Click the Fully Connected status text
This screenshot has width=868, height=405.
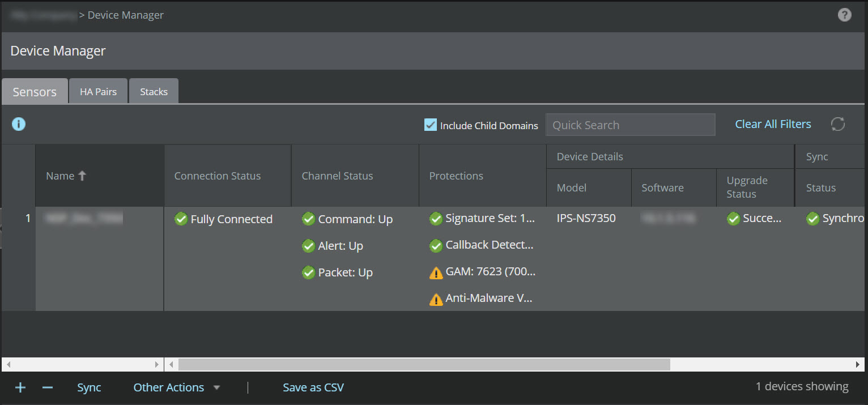[x=232, y=219]
